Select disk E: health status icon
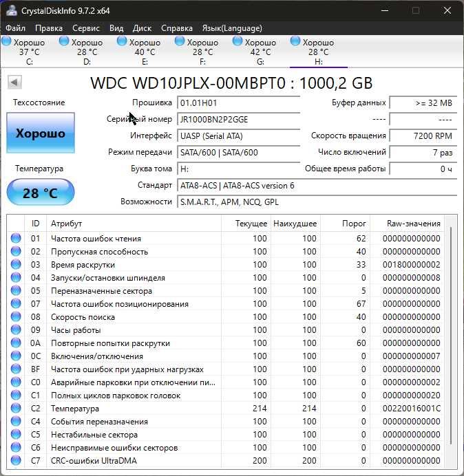The width and height of the screenshot is (464, 476). pos(122,41)
